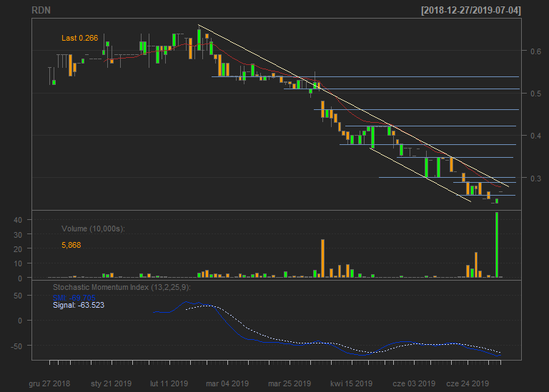This screenshot has width=549, height=392.
Task: Click the 'cze 03 2019' date label
Action: click(414, 383)
